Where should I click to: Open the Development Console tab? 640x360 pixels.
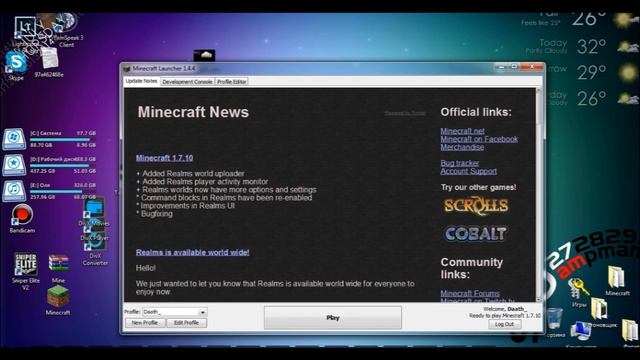tap(187, 82)
